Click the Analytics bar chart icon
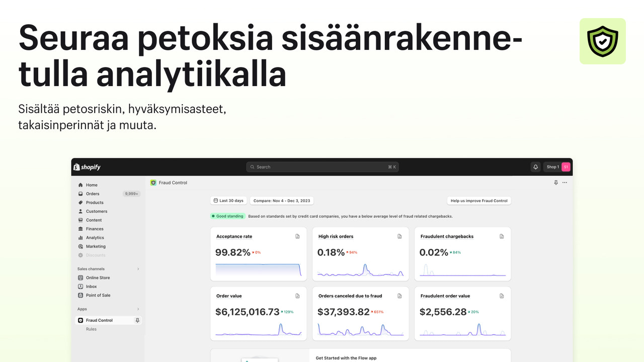 [x=80, y=238]
